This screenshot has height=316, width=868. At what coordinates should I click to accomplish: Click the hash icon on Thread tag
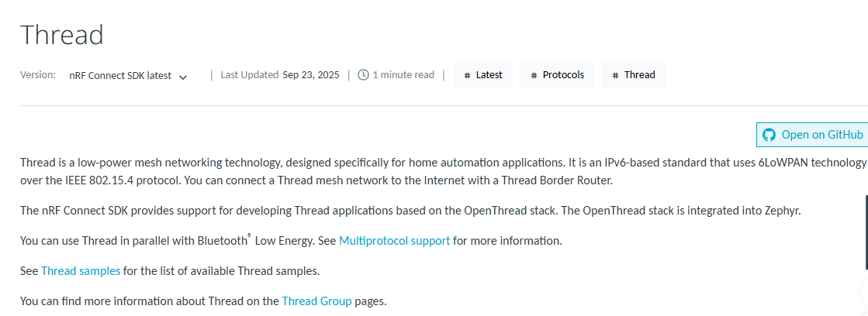[616, 75]
